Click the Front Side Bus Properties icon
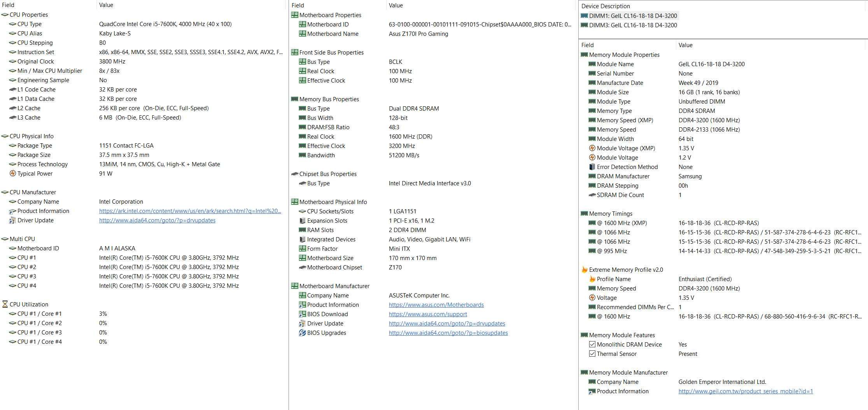This screenshot has width=868, height=410. tap(294, 52)
